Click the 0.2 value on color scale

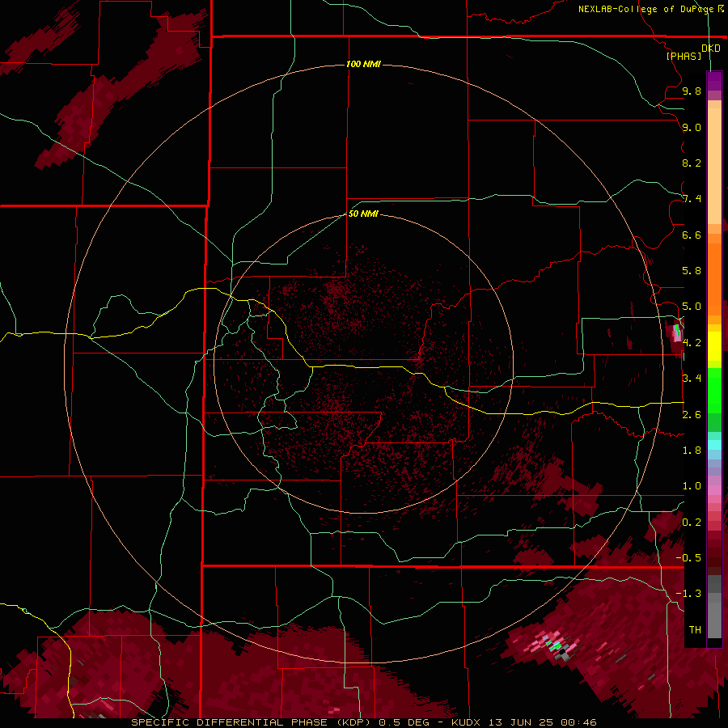click(x=692, y=523)
